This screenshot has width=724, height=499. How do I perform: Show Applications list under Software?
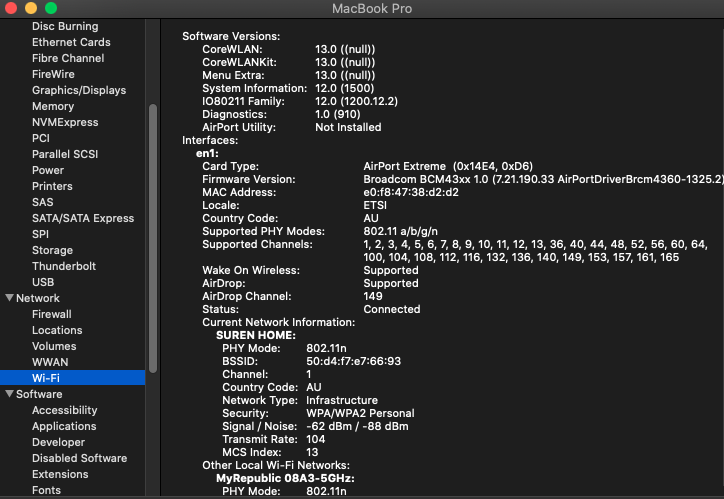64,426
